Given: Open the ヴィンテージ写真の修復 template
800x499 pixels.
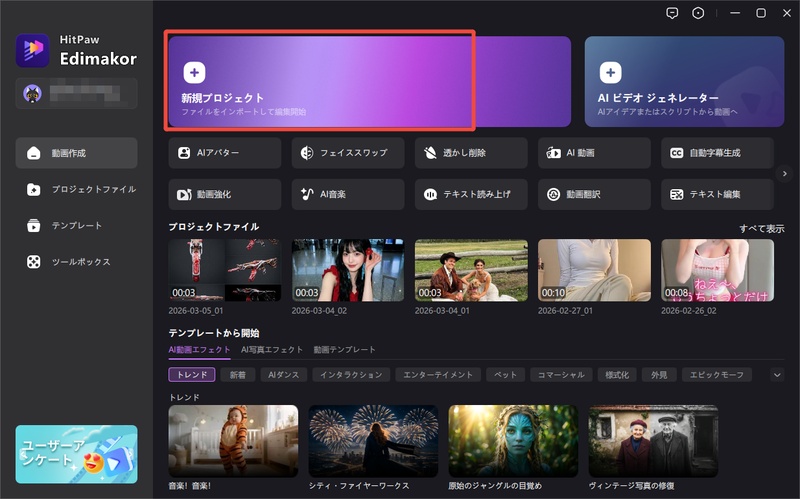Looking at the screenshot, I should [x=653, y=441].
